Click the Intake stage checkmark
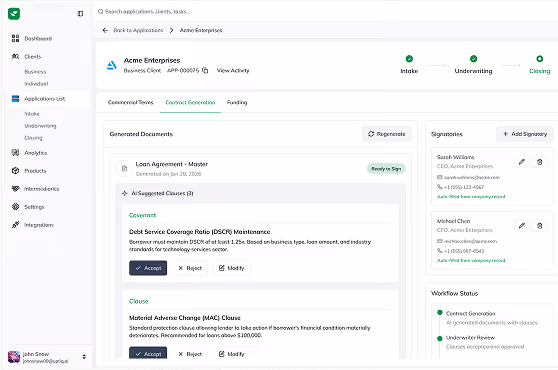 [x=409, y=59]
